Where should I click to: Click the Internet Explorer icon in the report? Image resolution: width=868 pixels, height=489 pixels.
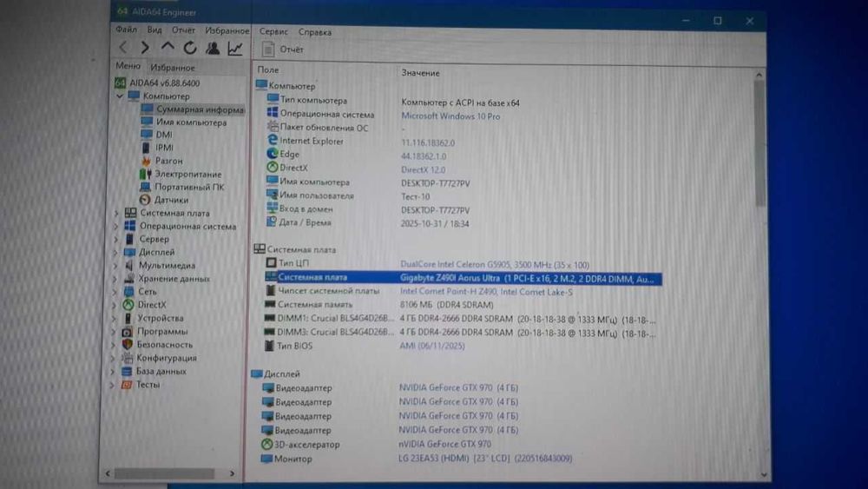pos(272,141)
